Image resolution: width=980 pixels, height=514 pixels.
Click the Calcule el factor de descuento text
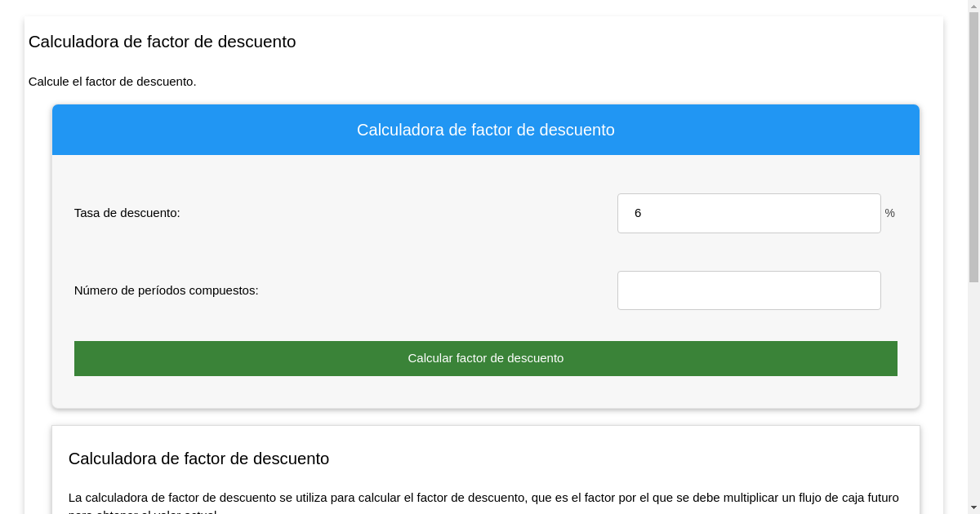click(x=112, y=82)
